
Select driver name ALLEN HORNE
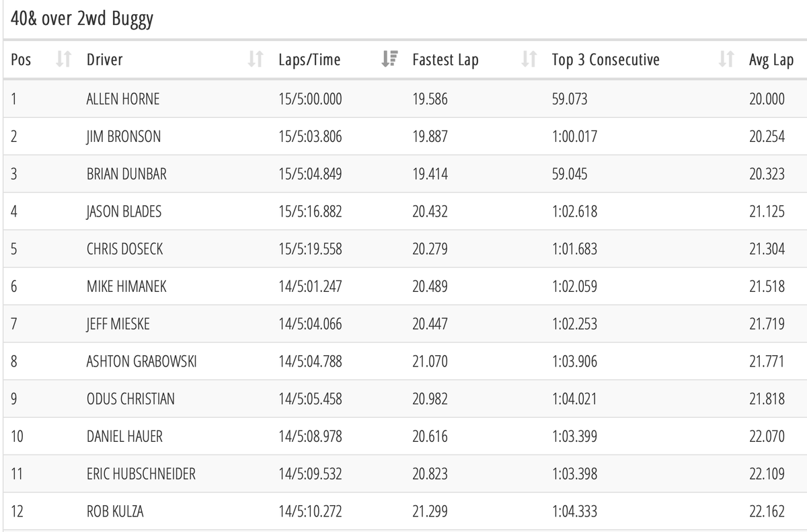(123, 100)
